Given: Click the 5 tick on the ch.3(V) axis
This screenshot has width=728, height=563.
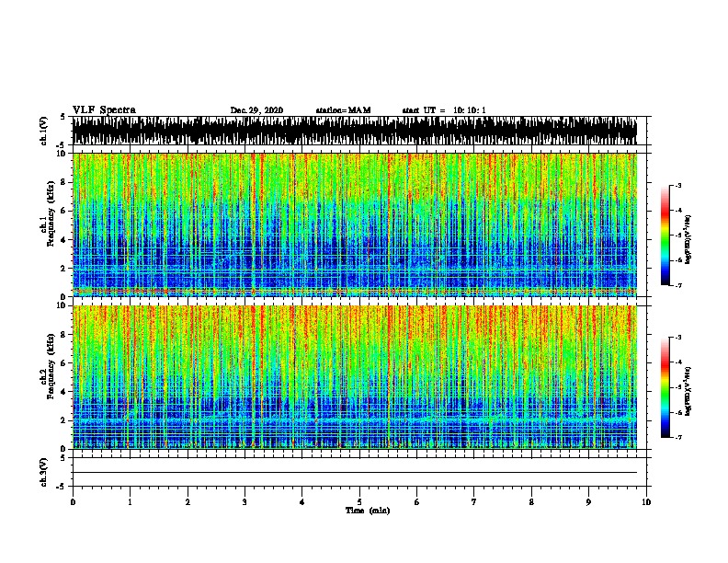Looking at the screenshot, I should pos(63,458).
